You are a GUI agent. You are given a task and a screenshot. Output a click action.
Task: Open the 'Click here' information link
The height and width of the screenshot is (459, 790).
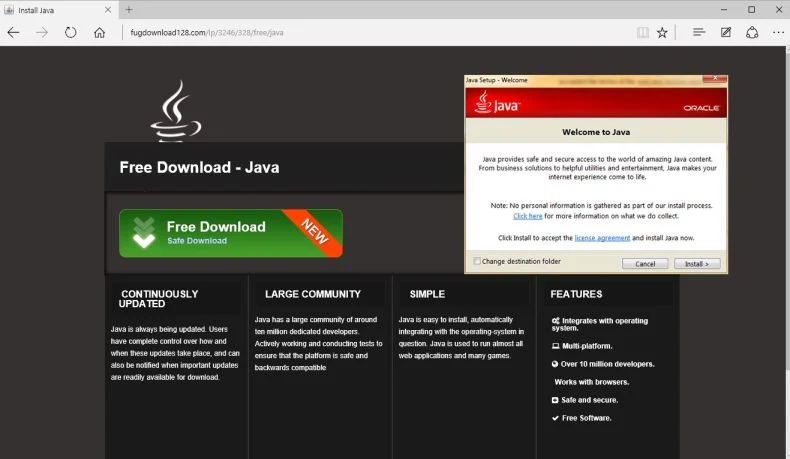pyautogui.click(x=528, y=216)
